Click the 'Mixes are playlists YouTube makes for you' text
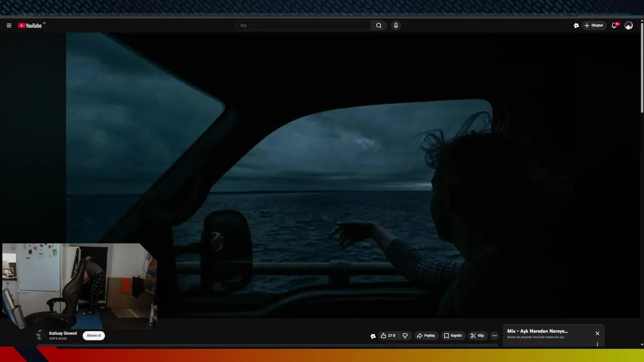 [536, 337]
